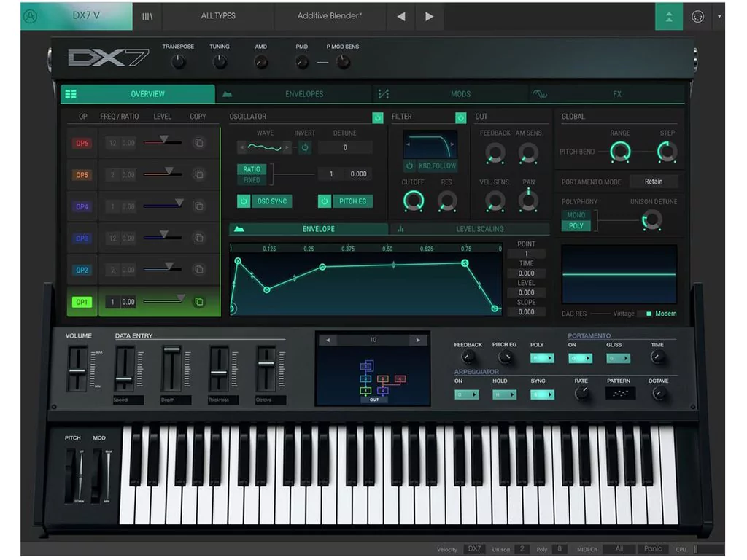Open the ALL TYPES preset filter
Image resolution: width=747 pixels, height=560 pixels.
(x=218, y=16)
